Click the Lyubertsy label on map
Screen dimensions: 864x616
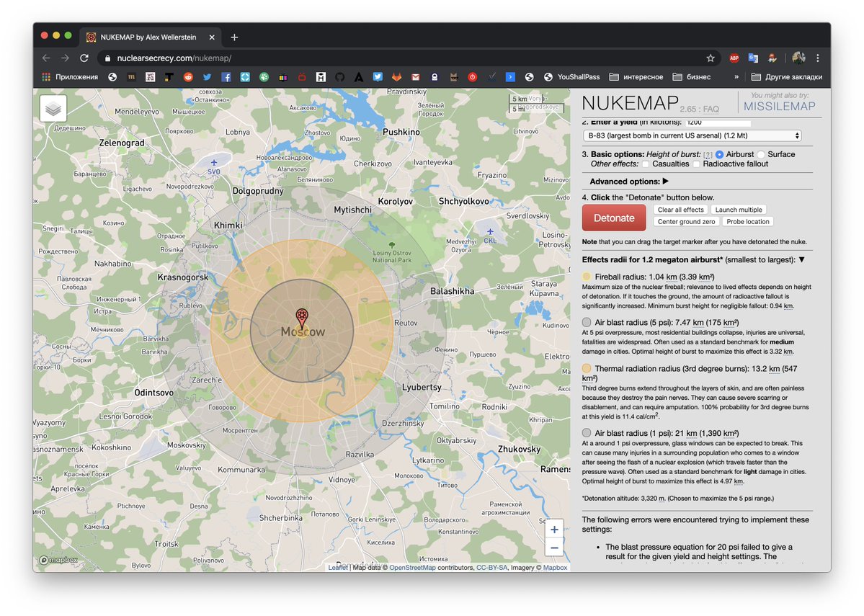(x=422, y=388)
